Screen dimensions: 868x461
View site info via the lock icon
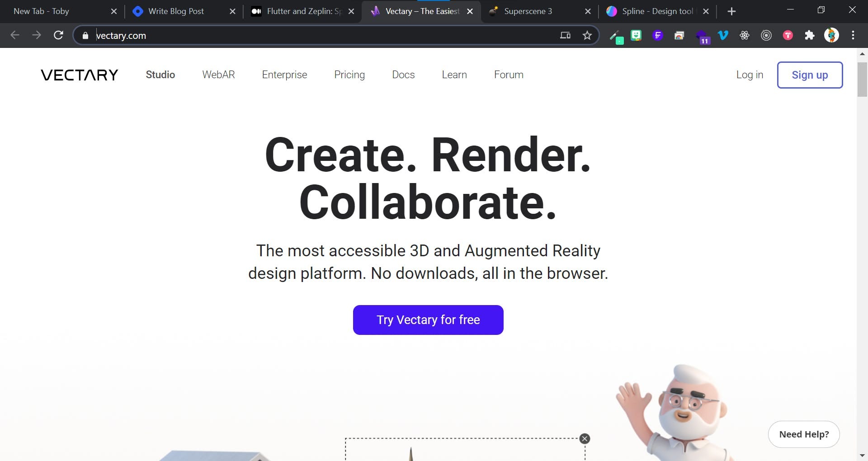pos(85,35)
